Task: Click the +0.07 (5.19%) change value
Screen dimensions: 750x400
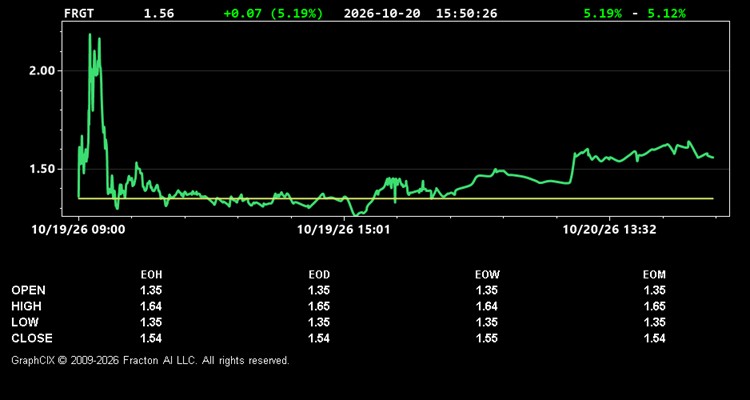Action: pyautogui.click(x=273, y=13)
